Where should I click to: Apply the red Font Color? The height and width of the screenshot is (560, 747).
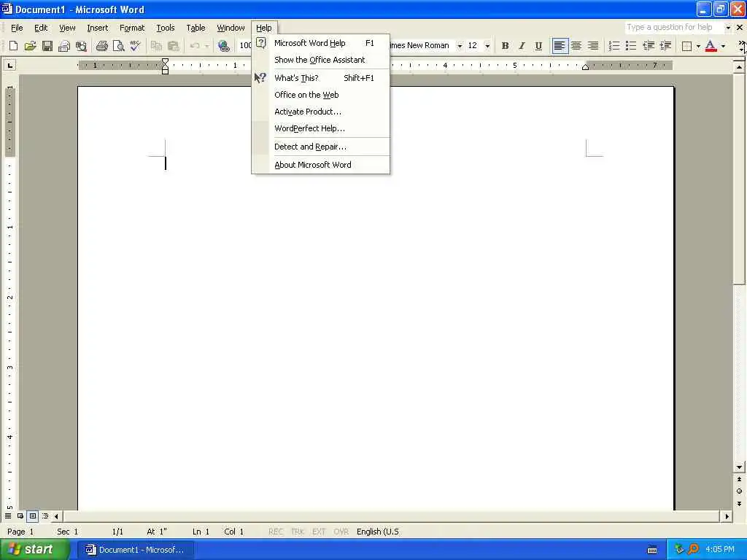coord(711,46)
